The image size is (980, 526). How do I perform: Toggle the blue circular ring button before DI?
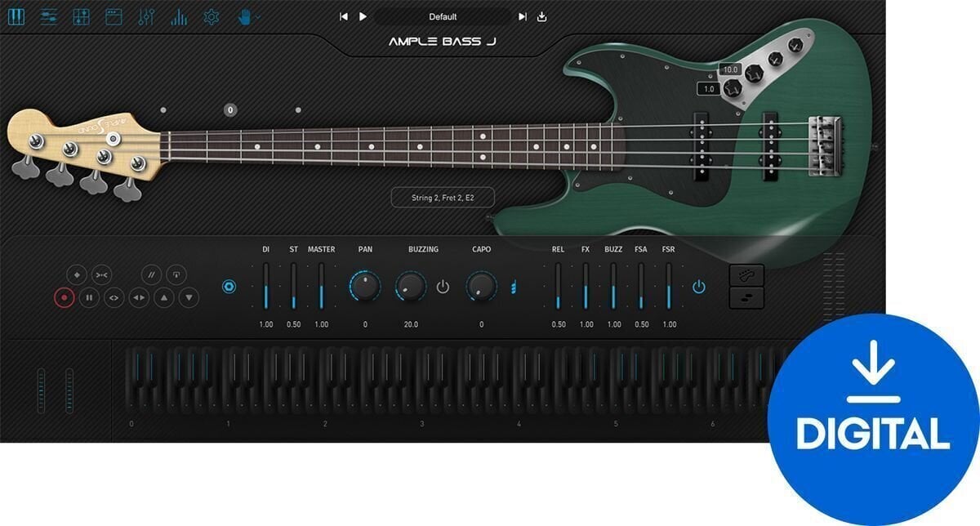[229, 287]
